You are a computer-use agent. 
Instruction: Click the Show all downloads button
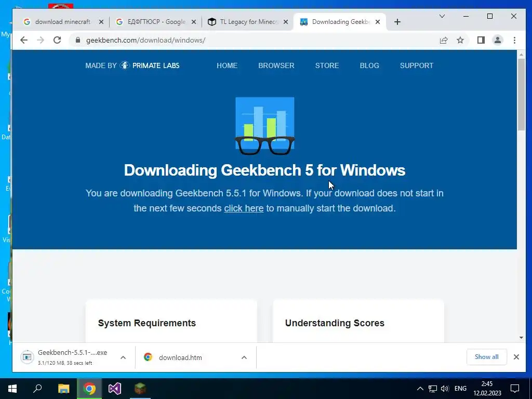[x=486, y=357]
